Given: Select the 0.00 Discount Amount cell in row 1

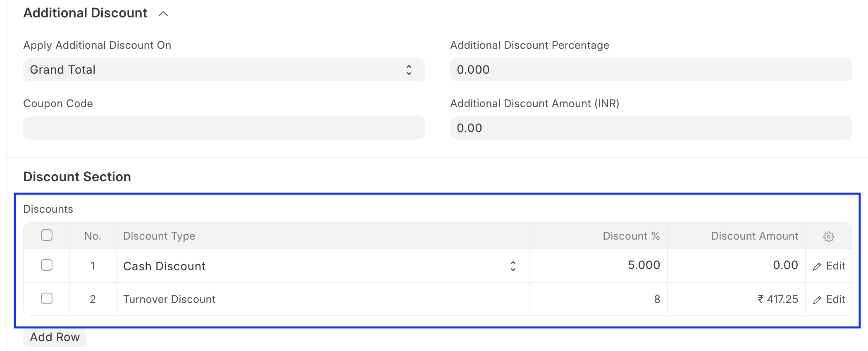Looking at the screenshot, I should coord(736,265).
